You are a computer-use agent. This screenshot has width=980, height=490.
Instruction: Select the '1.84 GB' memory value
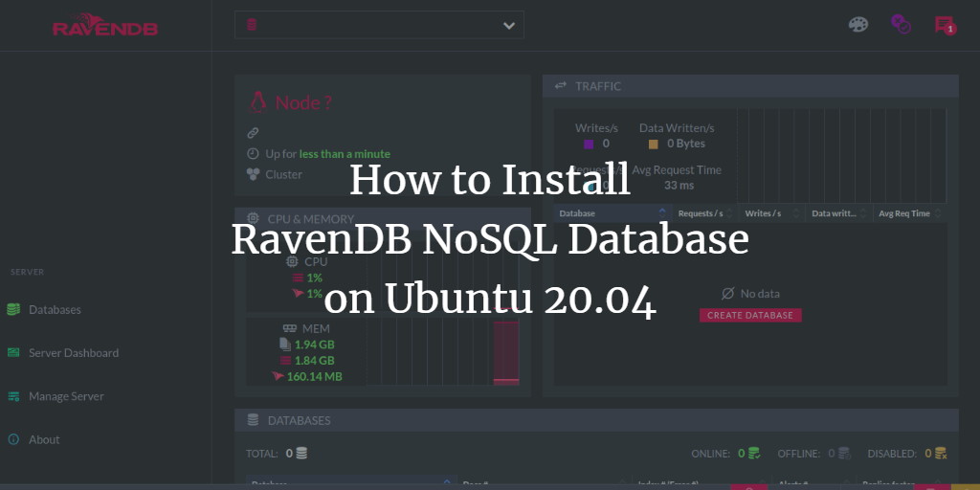pyautogui.click(x=314, y=361)
